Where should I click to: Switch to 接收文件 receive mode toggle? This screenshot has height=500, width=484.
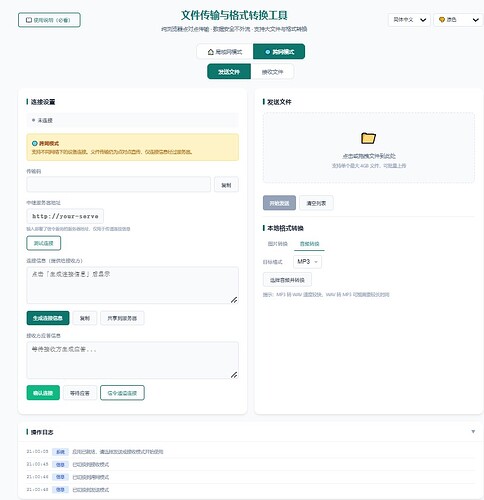point(272,72)
